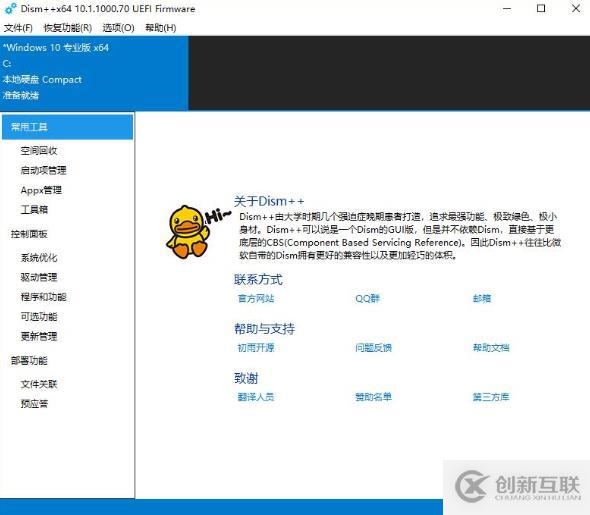The image size is (590, 515).
Task: Click the Dism++ app icon in title bar
Action: (x=10, y=8)
